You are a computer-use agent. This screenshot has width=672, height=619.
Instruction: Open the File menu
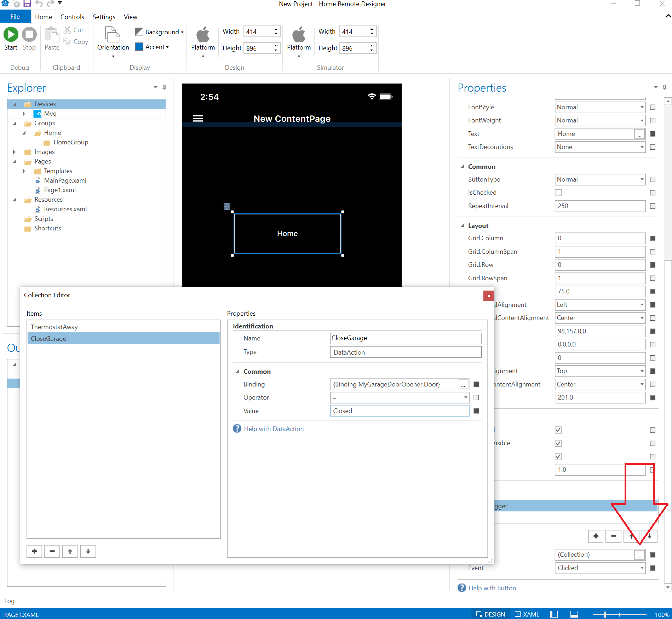(x=15, y=17)
